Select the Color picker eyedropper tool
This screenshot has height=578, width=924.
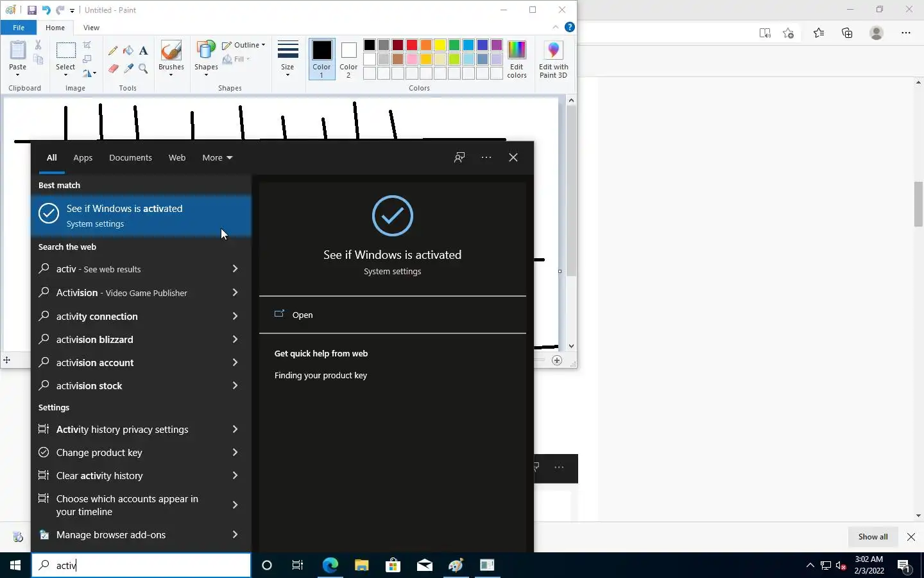128,69
